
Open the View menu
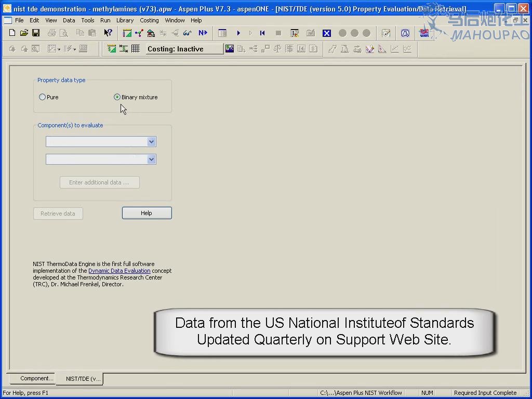[51, 20]
